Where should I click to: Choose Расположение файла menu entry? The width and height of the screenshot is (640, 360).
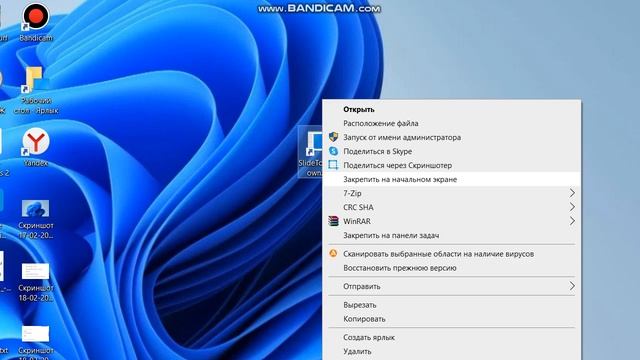(451, 123)
